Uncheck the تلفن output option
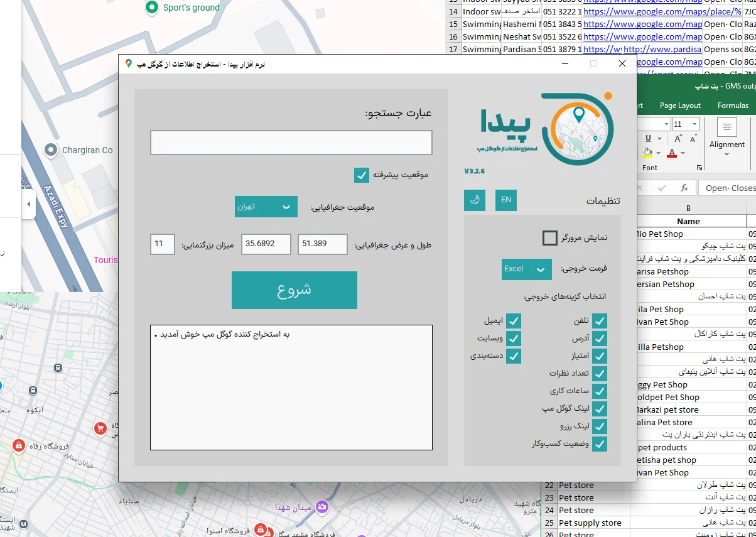756x537 pixels. pyautogui.click(x=600, y=321)
